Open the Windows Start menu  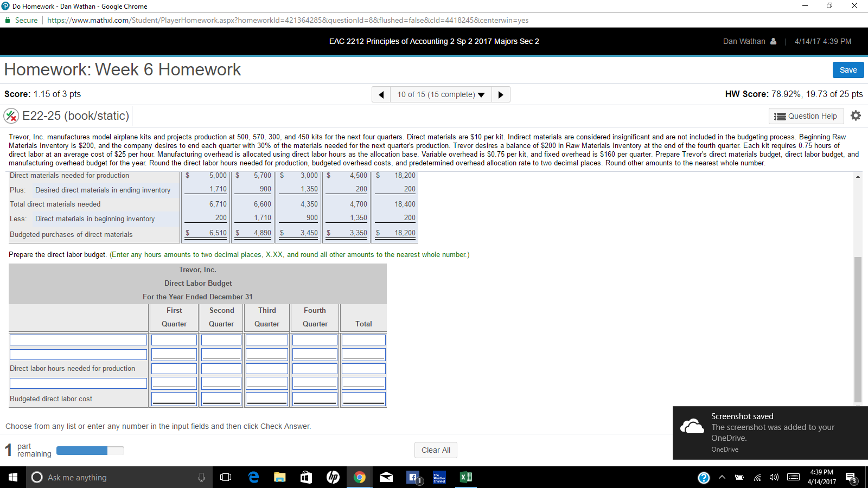click(11, 477)
